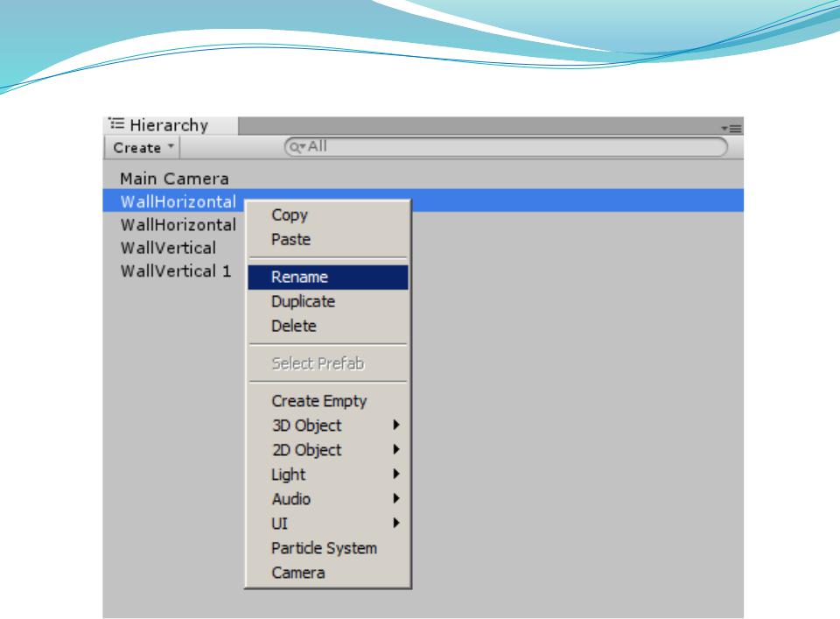Choose Particle System from the menu
Screen dimensions: 840x619
[328, 548]
